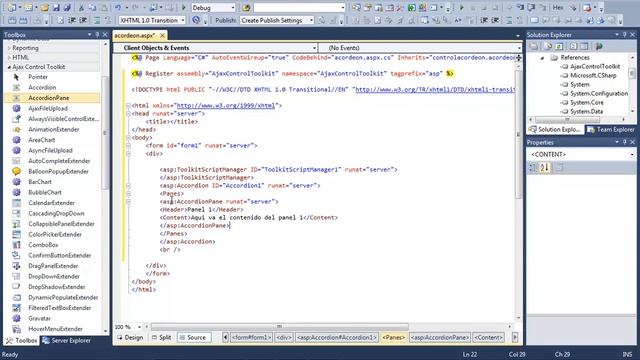Click the Save All toolbar icon
The width and height of the screenshot is (640, 360).
(67, 7)
